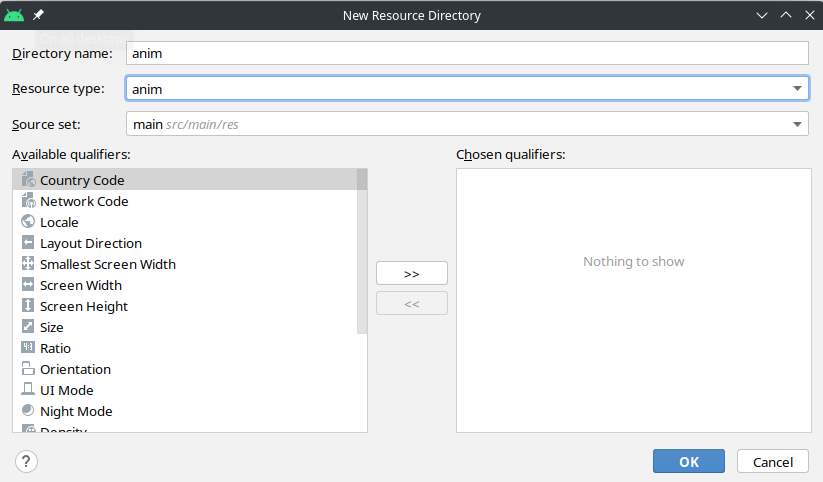823x482 pixels.
Task: Select Size qualifier row
Action: point(185,327)
